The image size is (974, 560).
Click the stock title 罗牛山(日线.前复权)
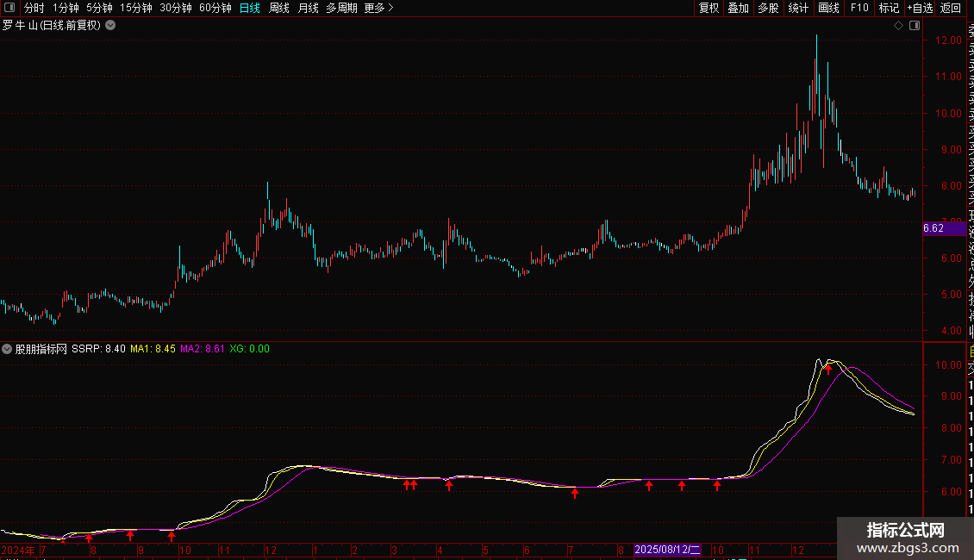click(52, 26)
